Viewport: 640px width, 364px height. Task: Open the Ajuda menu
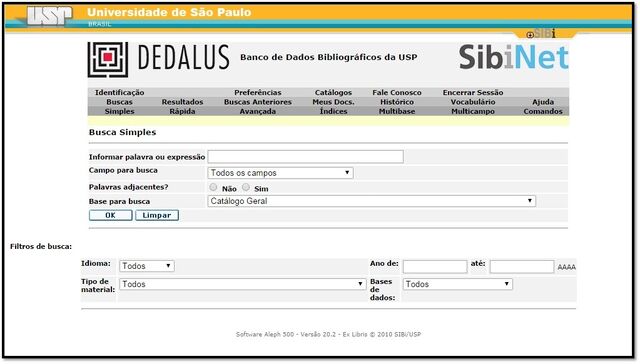coord(543,102)
